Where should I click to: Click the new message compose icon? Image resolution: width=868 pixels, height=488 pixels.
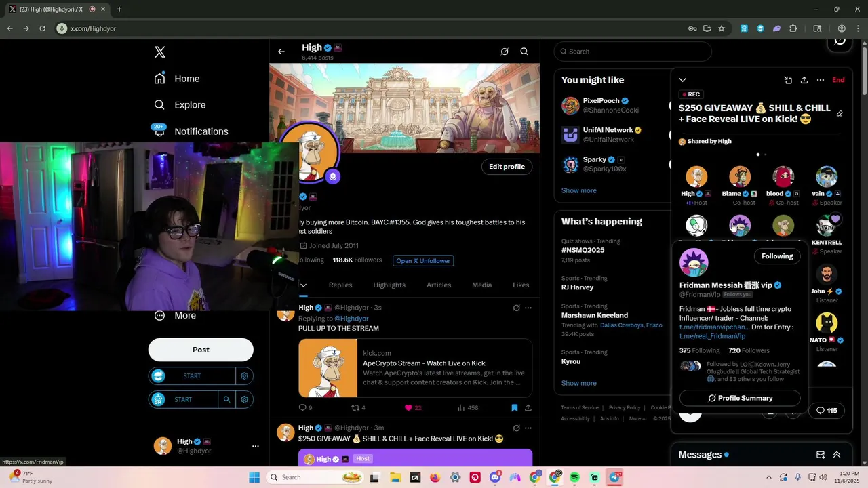(821, 455)
